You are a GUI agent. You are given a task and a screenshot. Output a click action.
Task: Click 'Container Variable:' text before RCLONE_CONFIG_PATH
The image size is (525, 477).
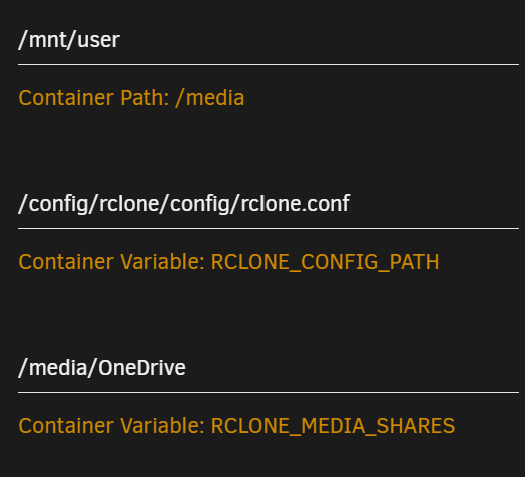111,262
